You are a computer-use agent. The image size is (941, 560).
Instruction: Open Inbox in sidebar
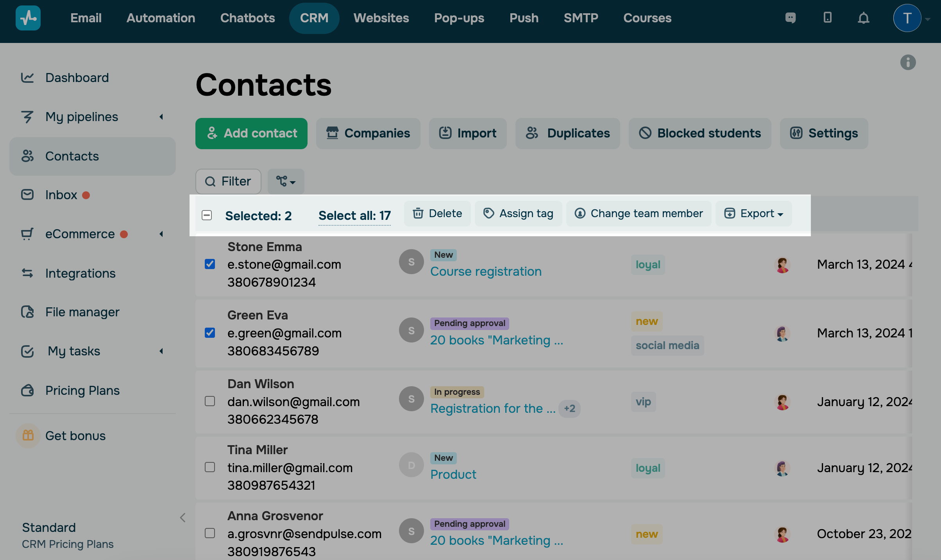pos(61,195)
